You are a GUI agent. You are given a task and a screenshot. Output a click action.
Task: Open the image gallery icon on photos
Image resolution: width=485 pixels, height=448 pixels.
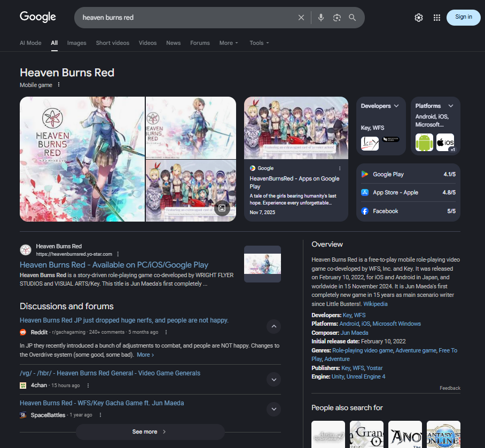point(222,208)
